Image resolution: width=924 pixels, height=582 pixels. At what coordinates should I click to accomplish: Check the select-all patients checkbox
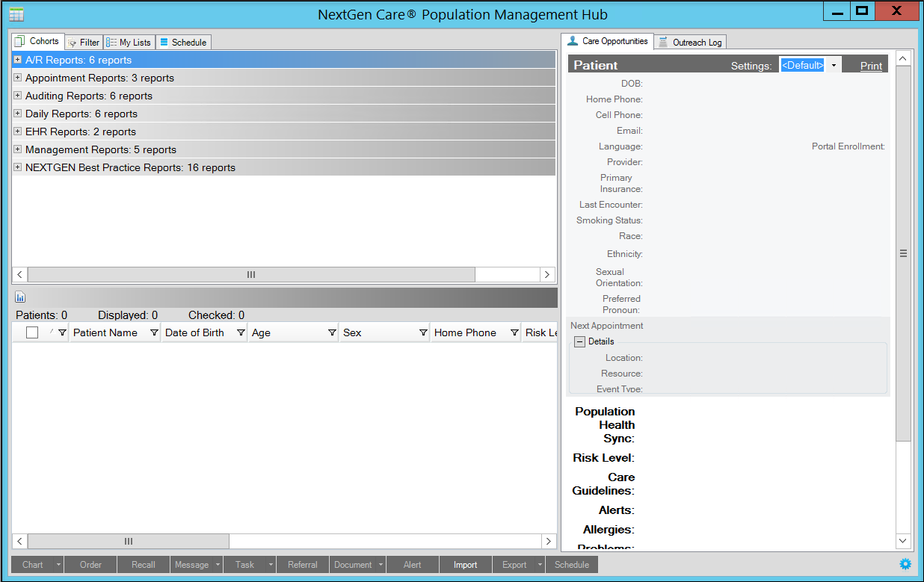click(32, 332)
